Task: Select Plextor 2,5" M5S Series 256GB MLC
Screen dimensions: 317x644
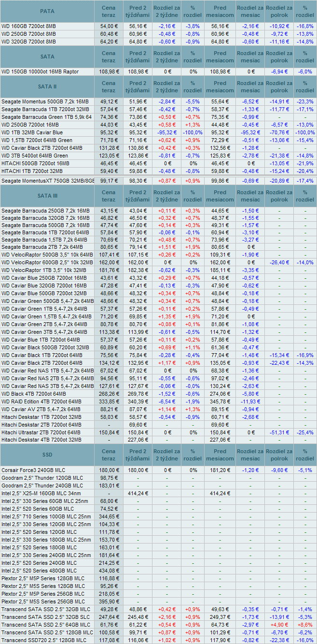Action: [43, 601]
